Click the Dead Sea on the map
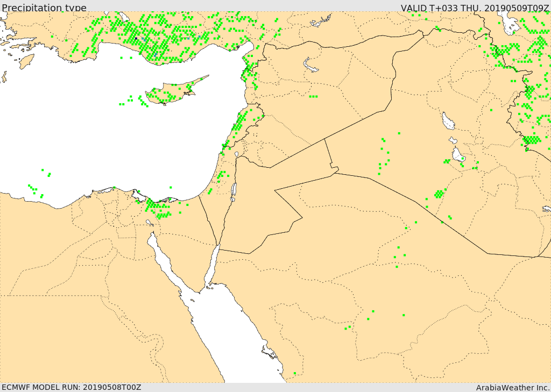 pos(234,192)
